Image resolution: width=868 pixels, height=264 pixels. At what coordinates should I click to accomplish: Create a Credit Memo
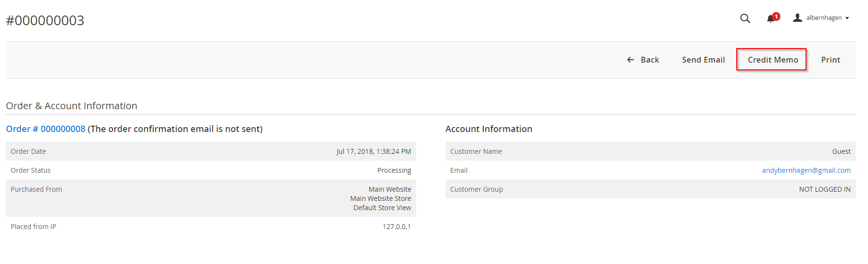tap(773, 60)
